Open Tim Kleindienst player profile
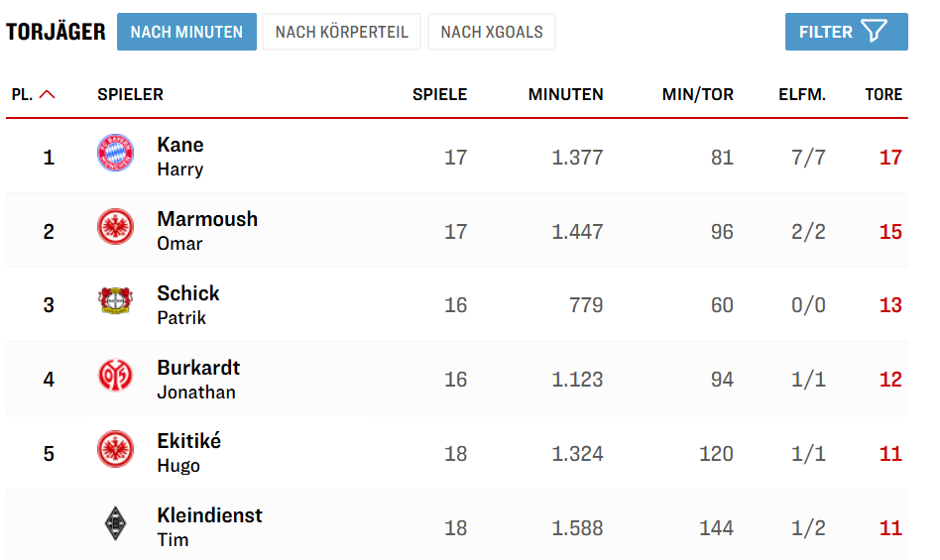940x560 pixels. click(x=209, y=526)
